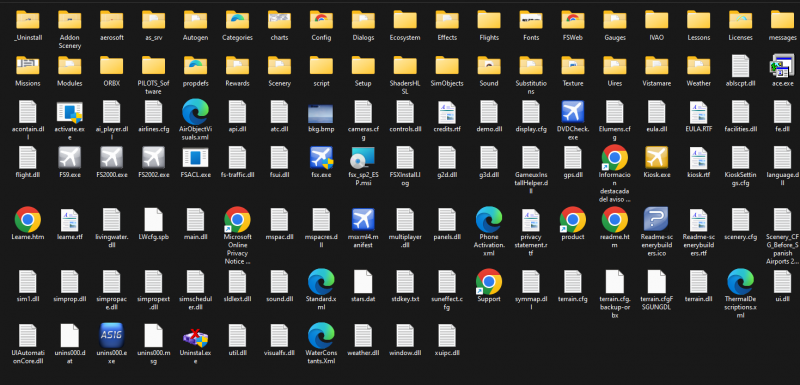Select the ShadersHLSL folder

click(x=405, y=65)
